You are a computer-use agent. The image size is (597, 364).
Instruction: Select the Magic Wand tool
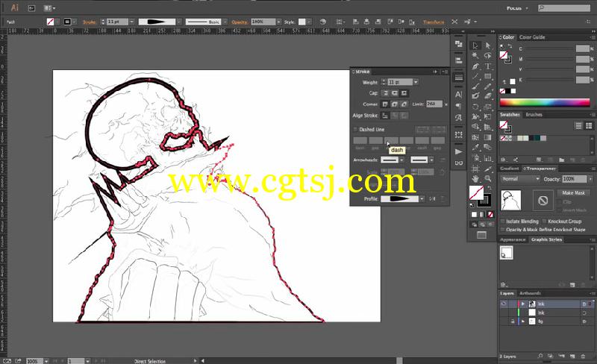[x=475, y=56]
